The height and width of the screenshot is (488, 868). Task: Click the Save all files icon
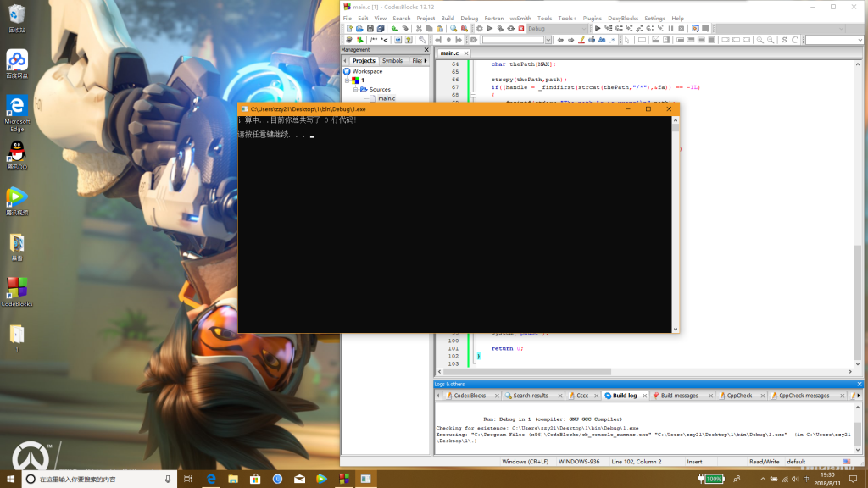[381, 29]
